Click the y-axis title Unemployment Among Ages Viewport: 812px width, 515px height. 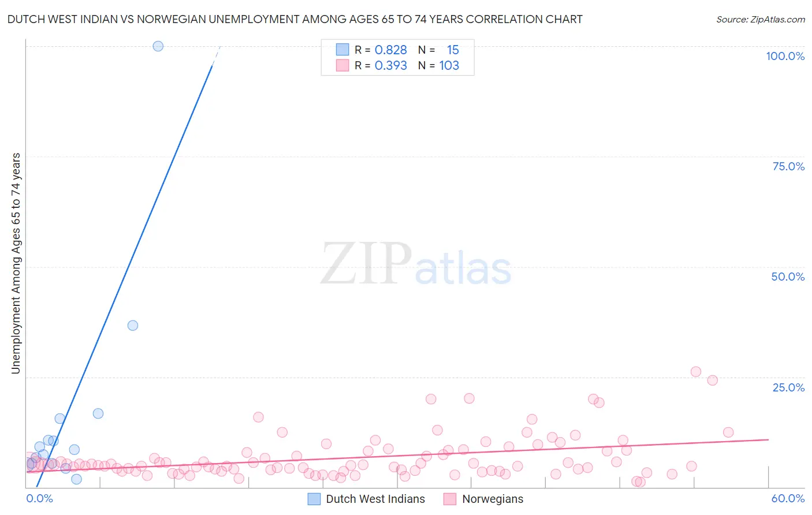pos(16,263)
